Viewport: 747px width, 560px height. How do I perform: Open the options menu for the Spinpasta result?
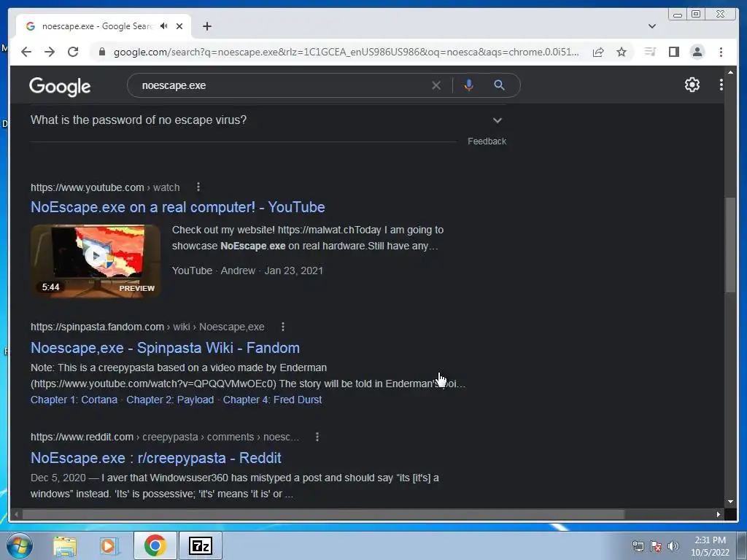pyautogui.click(x=283, y=327)
